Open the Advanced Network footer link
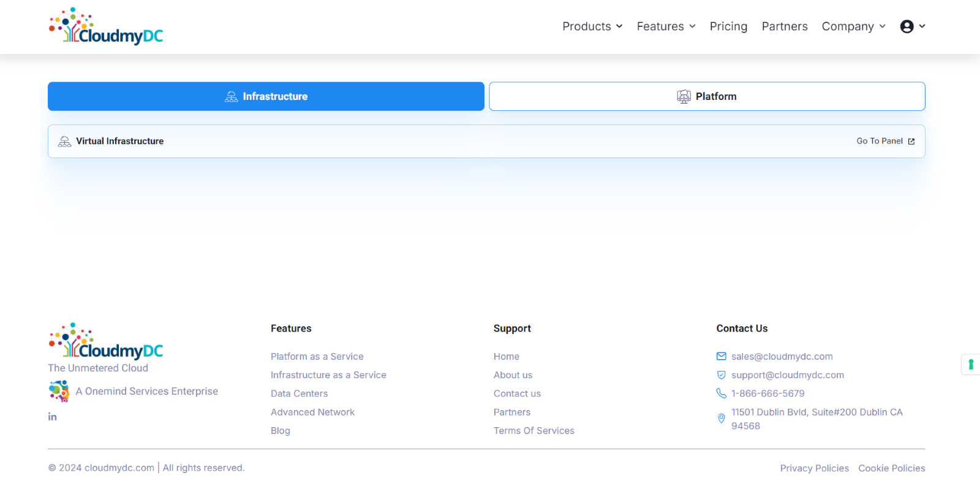Image resolution: width=980 pixels, height=486 pixels. (312, 412)
